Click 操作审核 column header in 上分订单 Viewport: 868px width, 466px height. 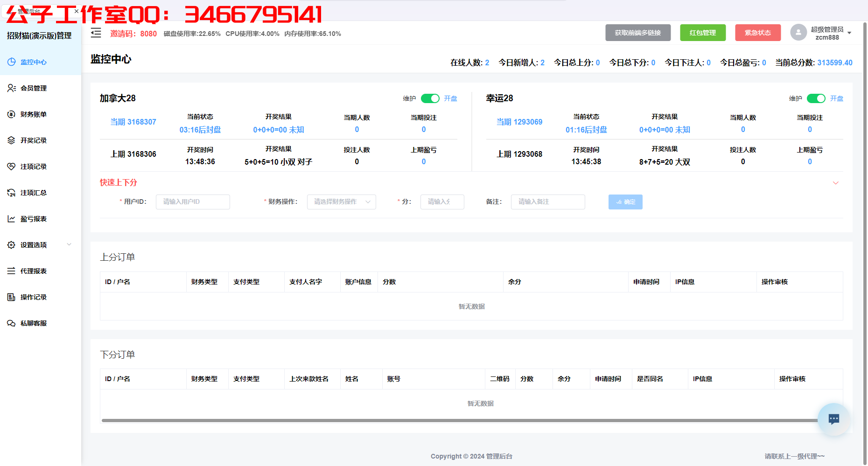[775, 282]
